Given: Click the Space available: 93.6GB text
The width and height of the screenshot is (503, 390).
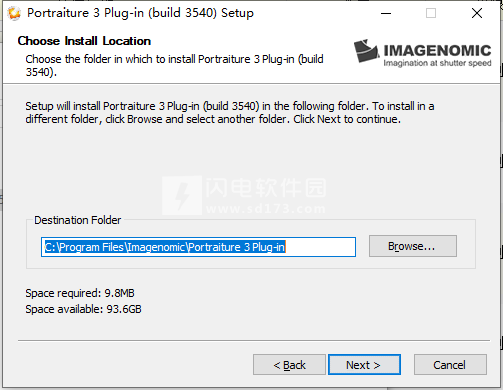Looking at the screenshot, I should tap(83, 309).
